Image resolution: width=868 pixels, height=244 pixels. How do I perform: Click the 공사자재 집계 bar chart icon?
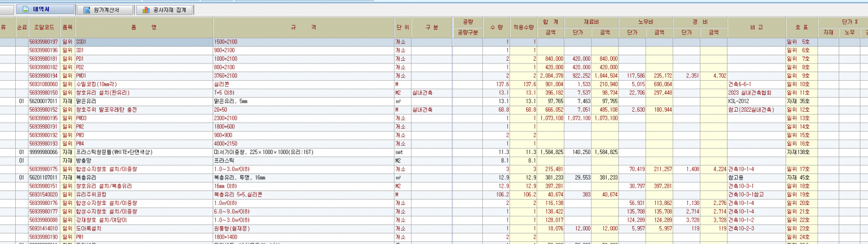pos(146,10)
